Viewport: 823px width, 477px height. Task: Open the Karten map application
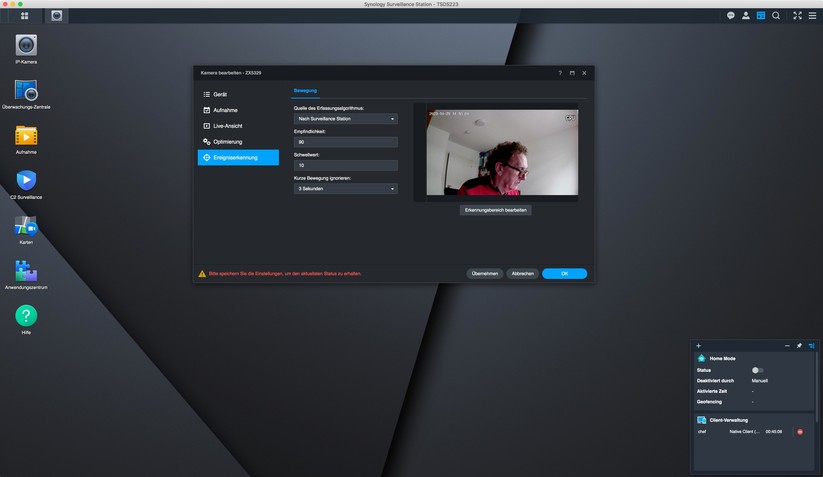[26, 226]
